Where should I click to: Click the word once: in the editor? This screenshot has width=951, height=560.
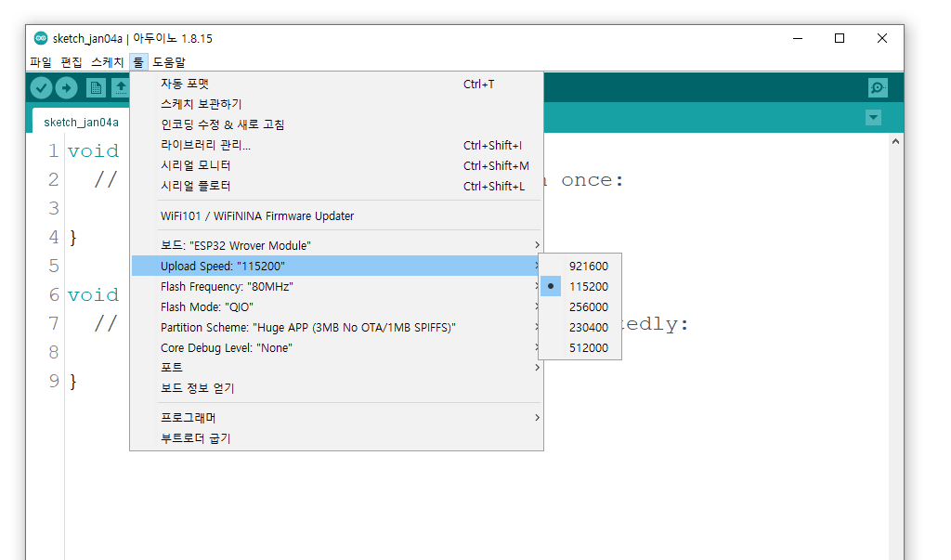click(x=593, y=180)
